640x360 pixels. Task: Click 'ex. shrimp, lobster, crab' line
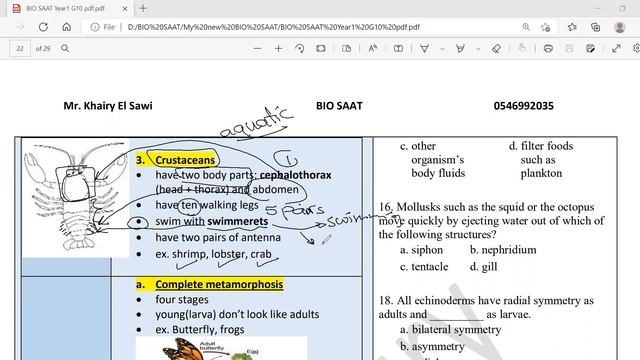pyautogui.click(x=213, y=254)
